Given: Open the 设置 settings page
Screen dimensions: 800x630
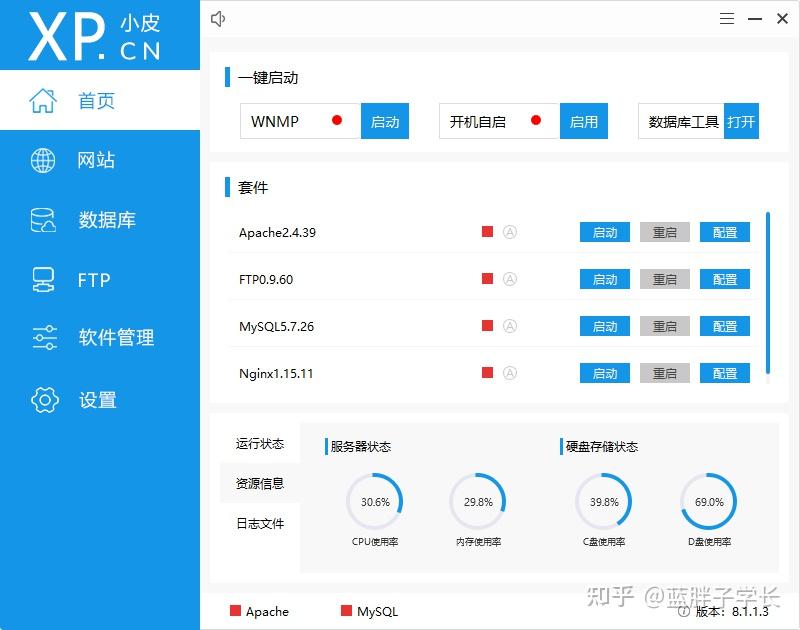Looking at the screenshot, I should point(100,399).
